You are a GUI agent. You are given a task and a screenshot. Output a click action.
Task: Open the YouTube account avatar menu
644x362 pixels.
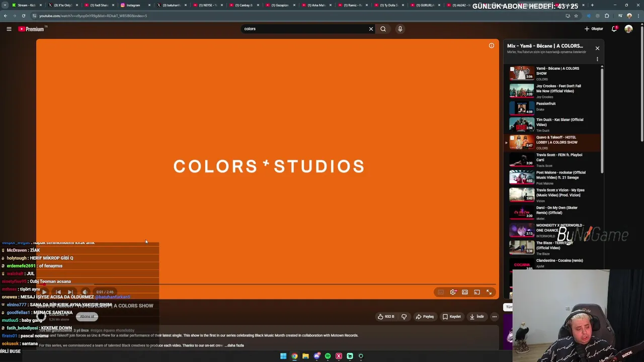[628, 29]
